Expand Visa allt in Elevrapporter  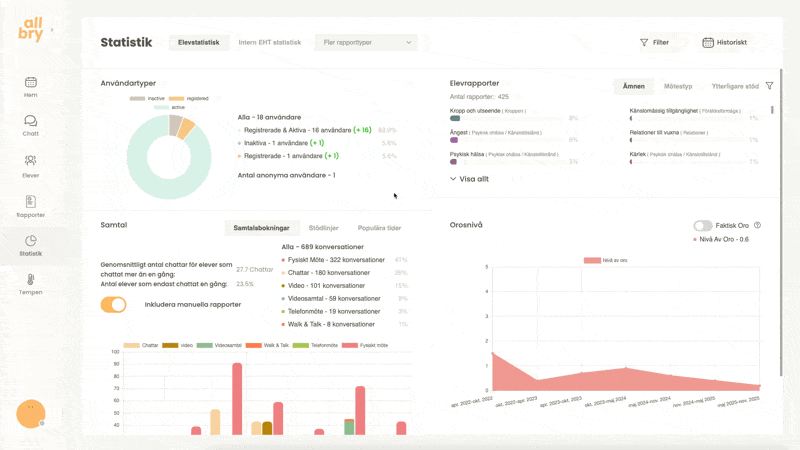pos(469,179)
